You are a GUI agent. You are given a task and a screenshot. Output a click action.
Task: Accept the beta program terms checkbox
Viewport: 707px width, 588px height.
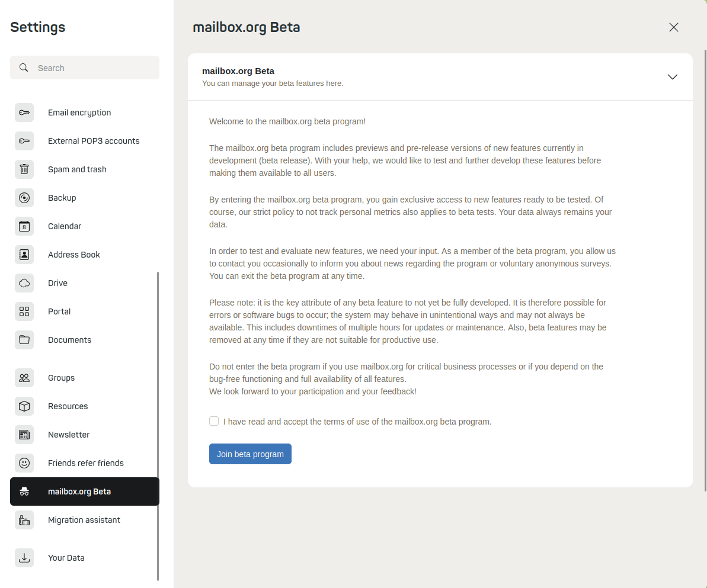pyautogui.click(x=214, y=421)
